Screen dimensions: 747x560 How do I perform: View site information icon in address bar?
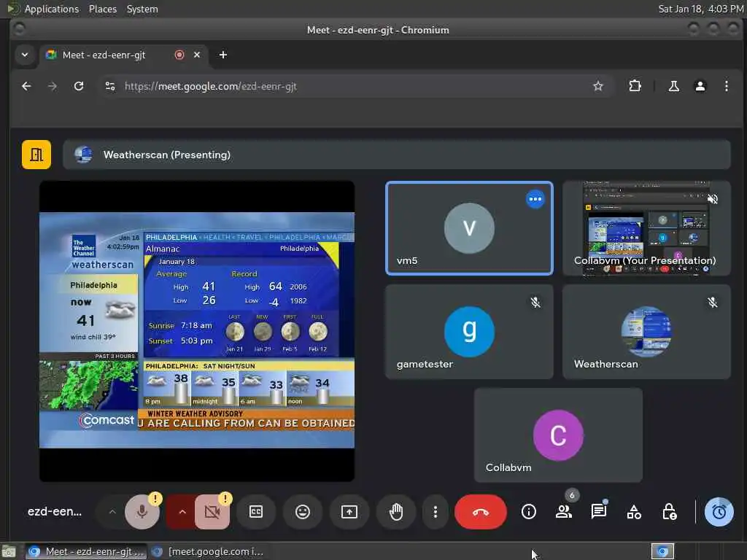click(x=110, y=86)
